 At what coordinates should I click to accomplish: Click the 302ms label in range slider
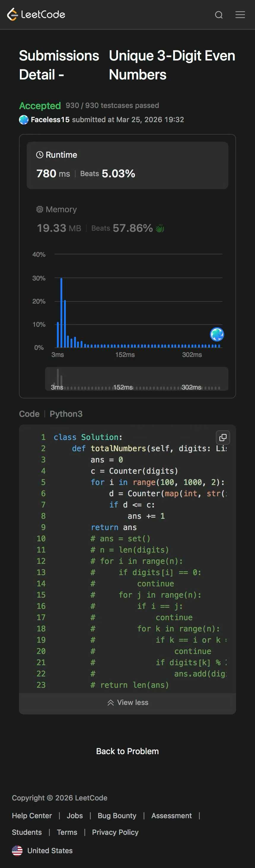click(x=191, y=387)
